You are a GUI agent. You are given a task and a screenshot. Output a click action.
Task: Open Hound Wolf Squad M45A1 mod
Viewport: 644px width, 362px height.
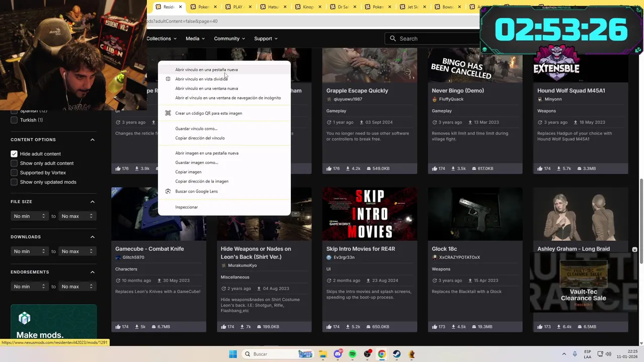coord(571,90)
